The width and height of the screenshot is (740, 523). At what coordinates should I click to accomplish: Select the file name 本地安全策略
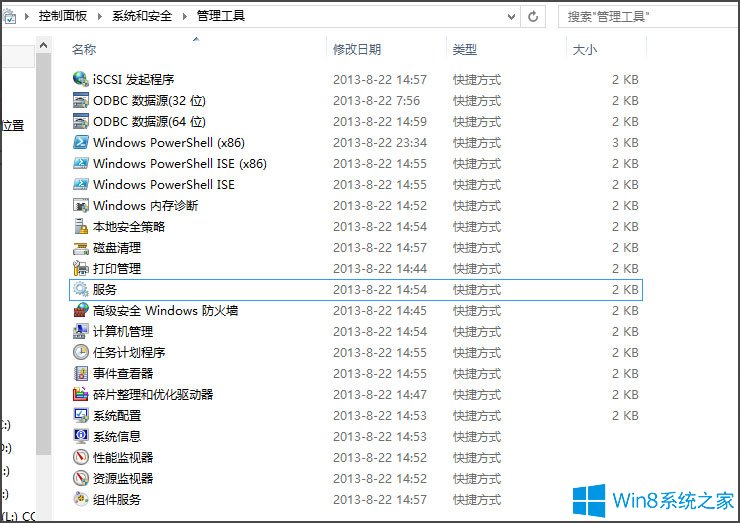129,227
